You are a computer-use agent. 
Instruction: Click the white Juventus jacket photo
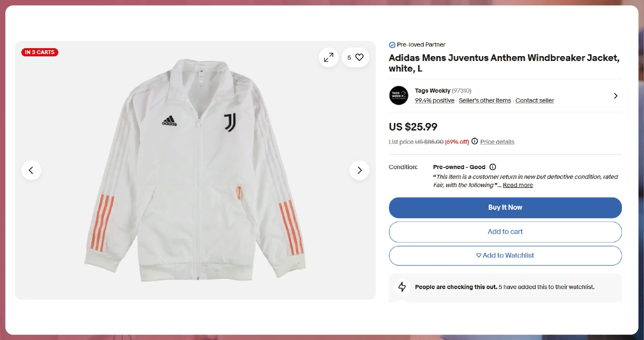tap(195, 170)
